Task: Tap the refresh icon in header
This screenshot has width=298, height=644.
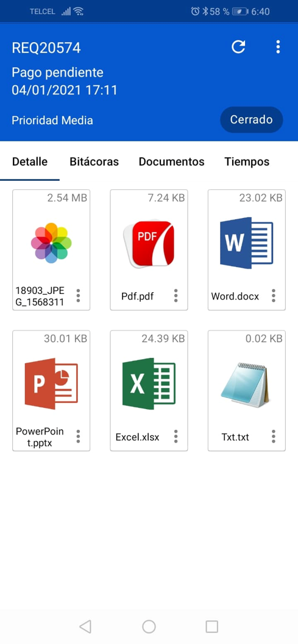Action: 238,47
